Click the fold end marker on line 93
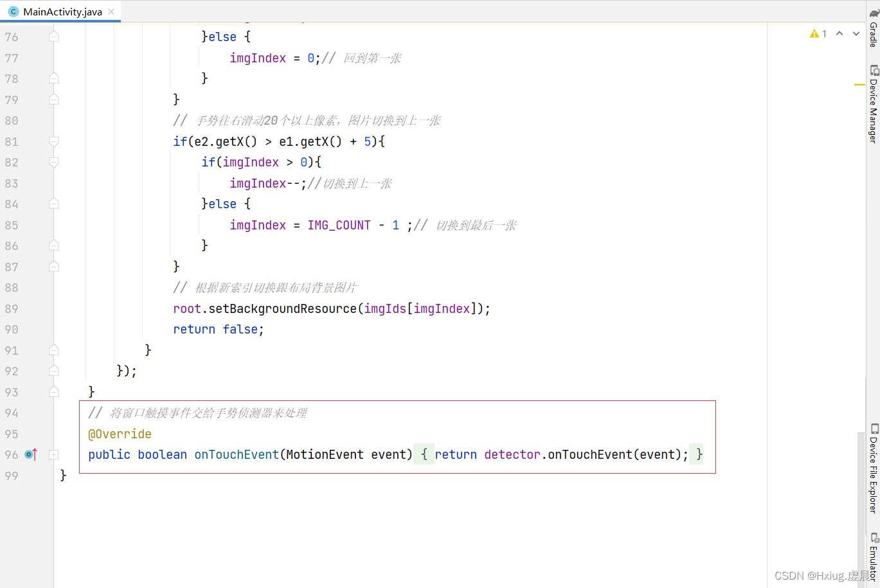Image resolution: width=880 pixels, height=588 pixels. [54, 392]
